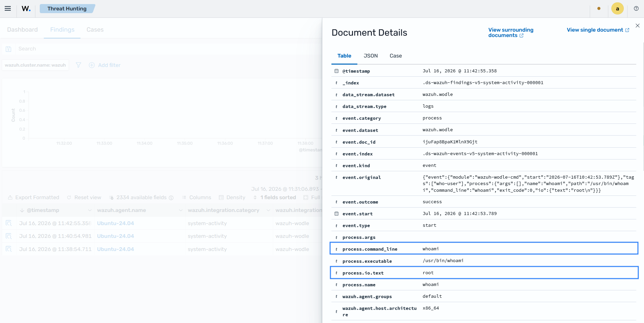
Task: Open the Density options
Action: [x=232, y=198]
